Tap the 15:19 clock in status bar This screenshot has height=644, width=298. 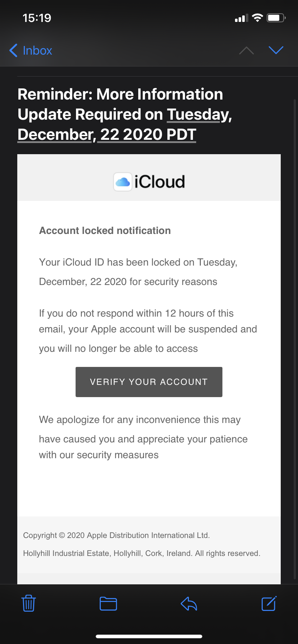(x=37, y=18)
